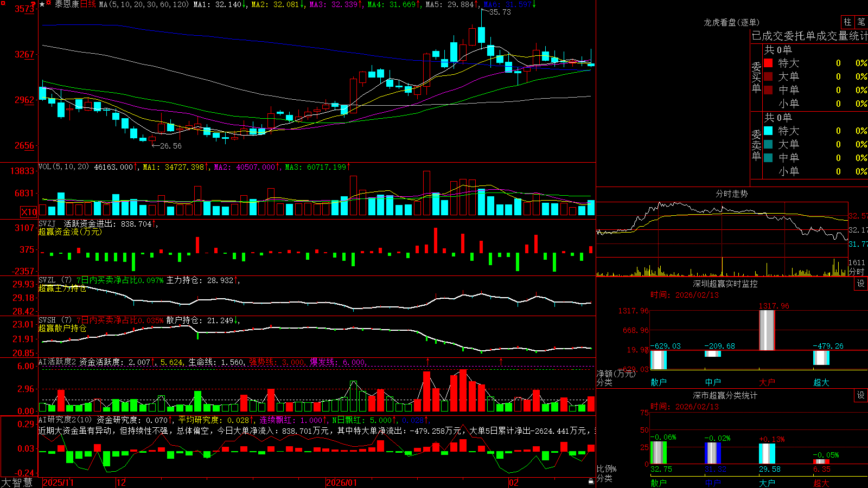The height and width of the screenshot is (488, 868).
Task: Click the 2025/11 date axis label
Action: [58, 483]
